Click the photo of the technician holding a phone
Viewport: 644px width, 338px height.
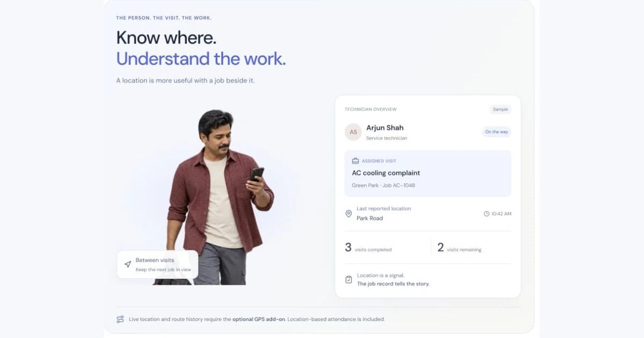[x=219, y=197]
